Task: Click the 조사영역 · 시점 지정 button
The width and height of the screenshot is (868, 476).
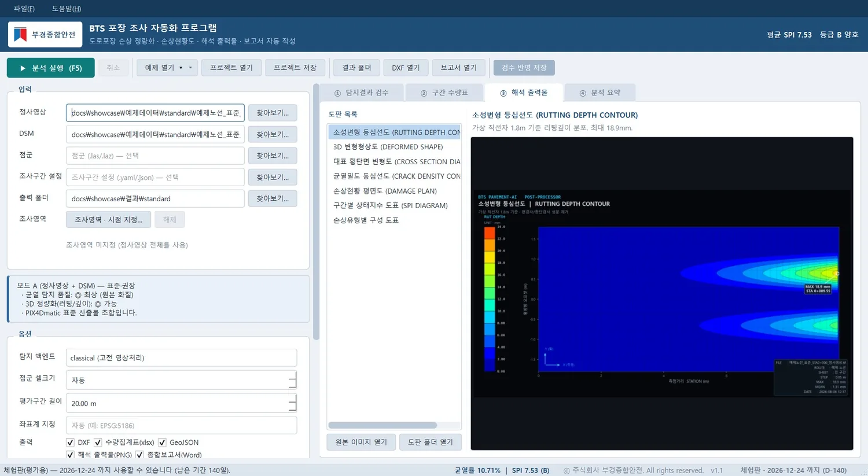Action: click(x=108, y=220)
